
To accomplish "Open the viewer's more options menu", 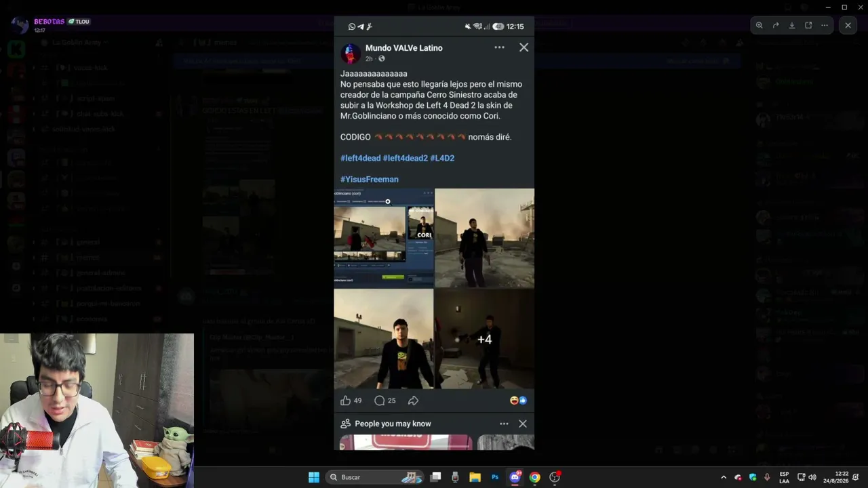I will click(825, 25).
